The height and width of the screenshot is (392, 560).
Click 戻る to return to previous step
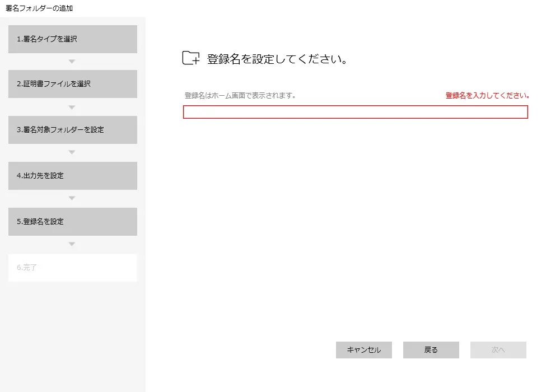(x=431, y=350)
